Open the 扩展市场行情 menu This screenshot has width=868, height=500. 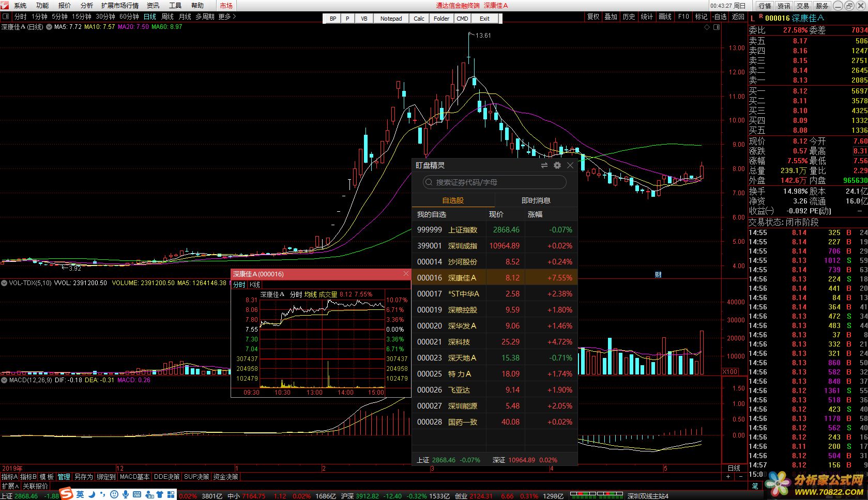[x=120, y=5]
